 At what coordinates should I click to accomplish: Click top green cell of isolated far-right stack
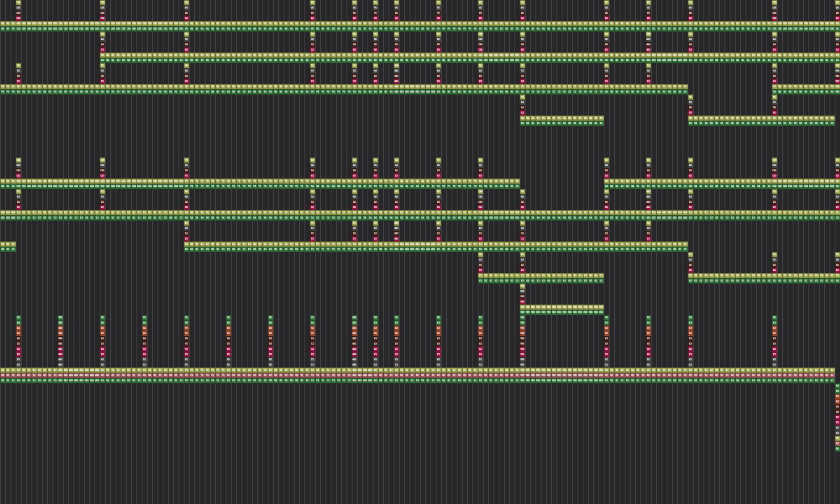(837, 386)
